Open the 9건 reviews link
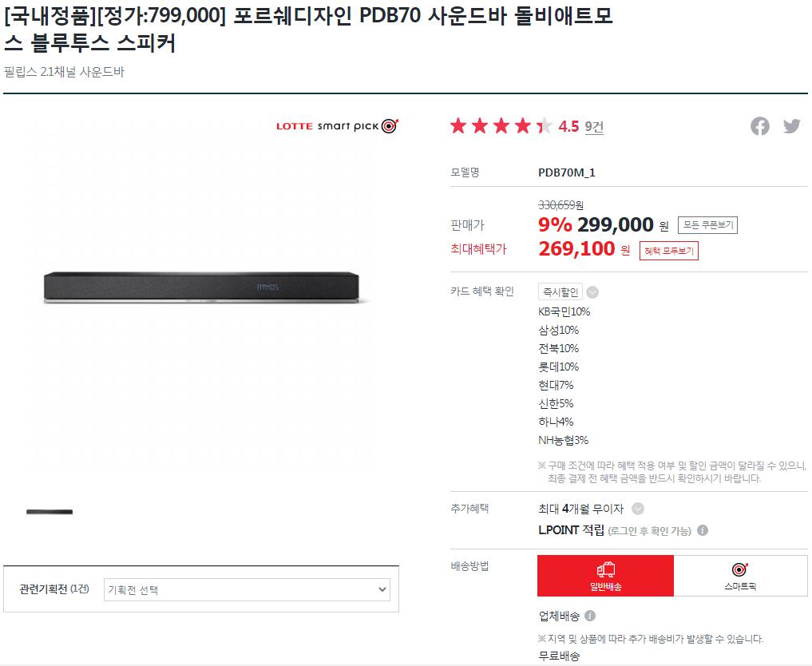 pos(594,126)
